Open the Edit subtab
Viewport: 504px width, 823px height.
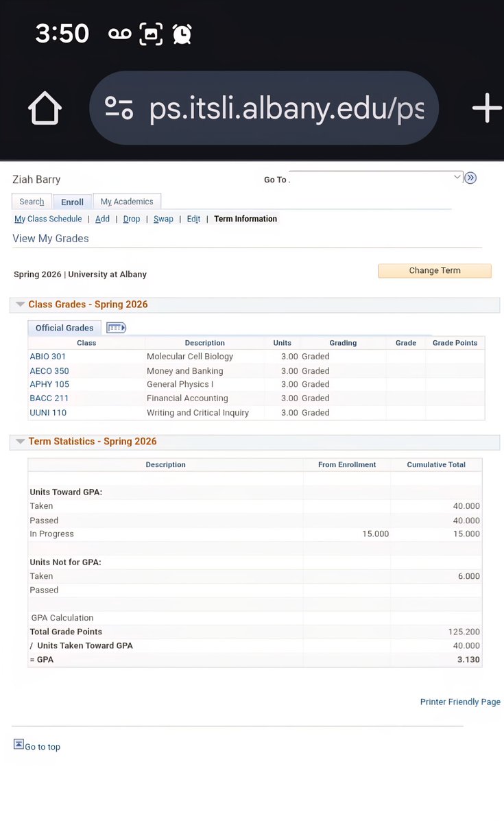(193, 219)
